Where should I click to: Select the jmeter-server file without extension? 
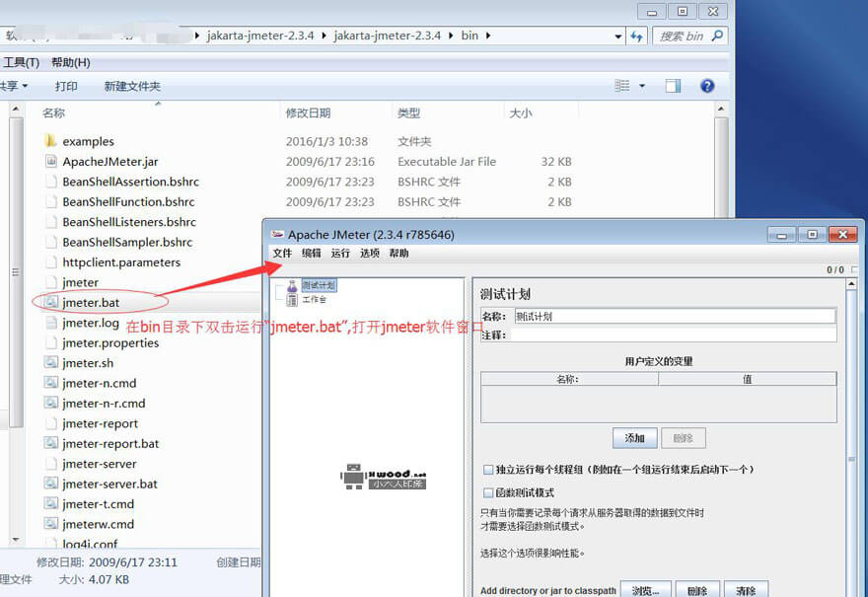pos(99,464)
